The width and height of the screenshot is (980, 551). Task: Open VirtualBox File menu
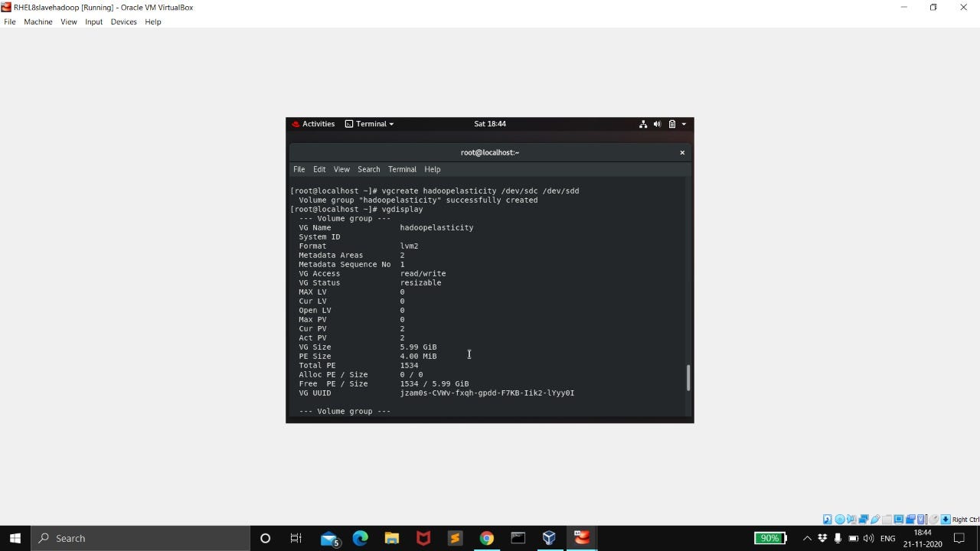[x=10, y=21]
